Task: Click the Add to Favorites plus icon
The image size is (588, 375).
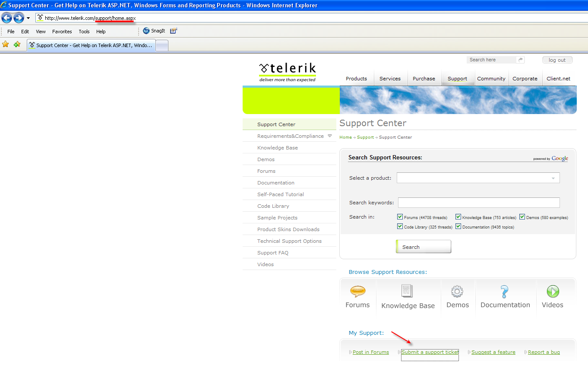Action: click(x=17, y=44)
